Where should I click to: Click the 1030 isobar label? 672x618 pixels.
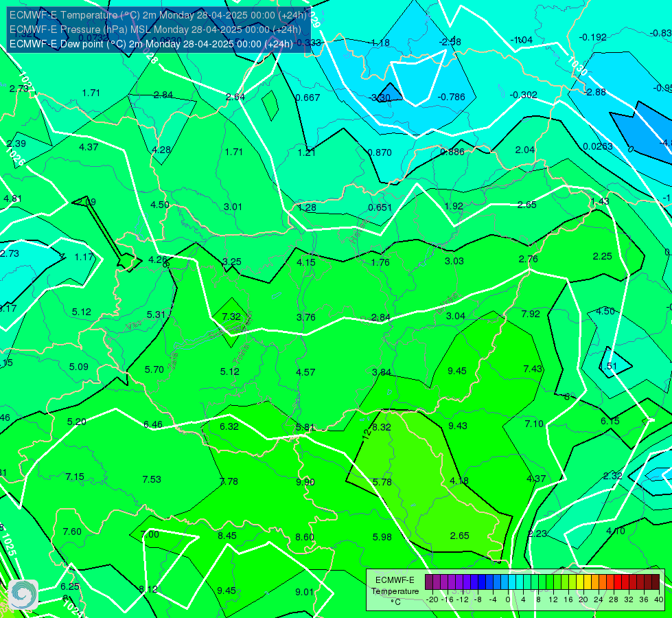coord(577,66)
